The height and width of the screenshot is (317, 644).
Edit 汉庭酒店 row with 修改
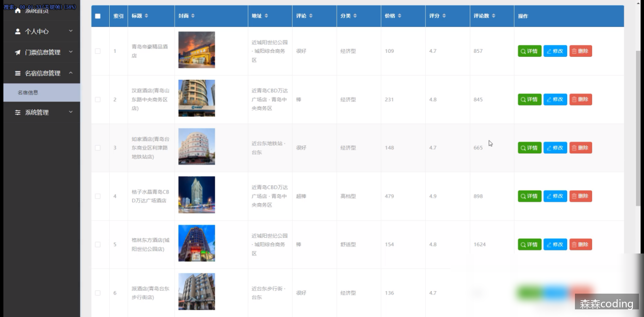pyautogui.click(x=555, y=100)
